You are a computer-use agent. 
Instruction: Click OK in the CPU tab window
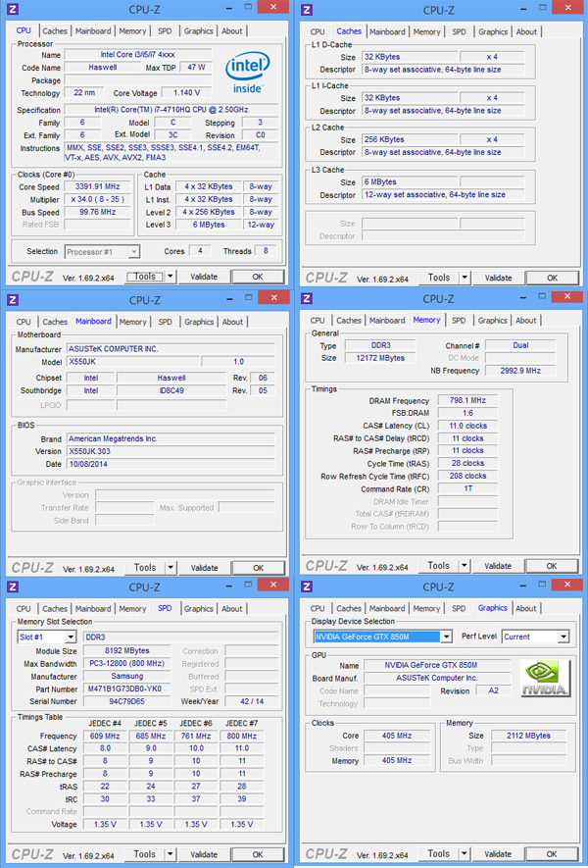(258, 277)
